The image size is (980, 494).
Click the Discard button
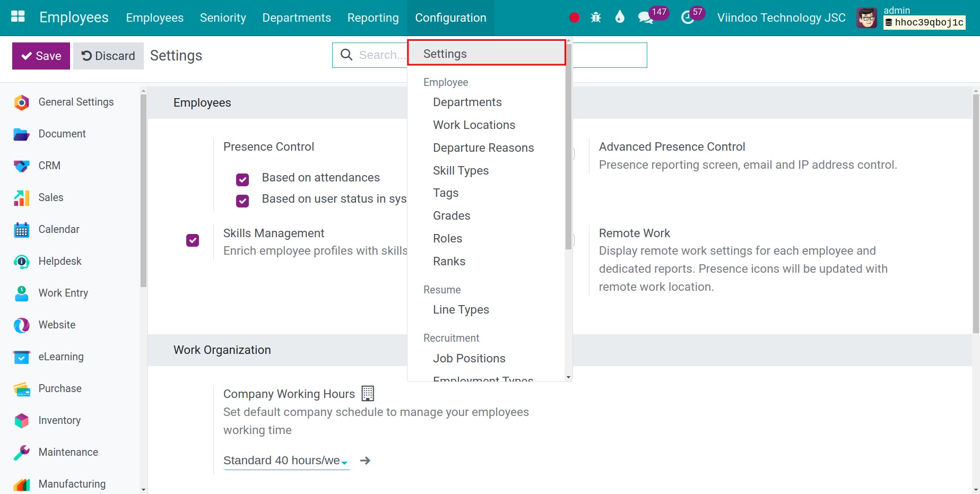tap(108, 56)
